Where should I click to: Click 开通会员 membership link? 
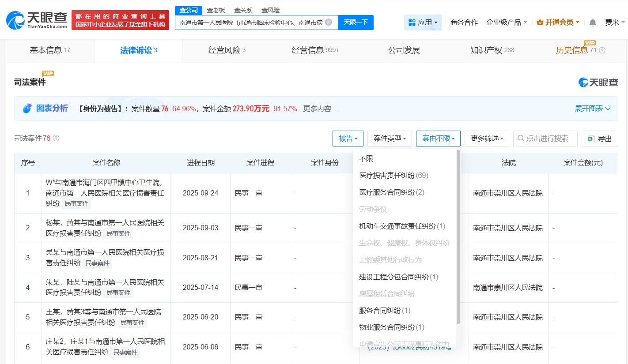click(x=558, y=23)
